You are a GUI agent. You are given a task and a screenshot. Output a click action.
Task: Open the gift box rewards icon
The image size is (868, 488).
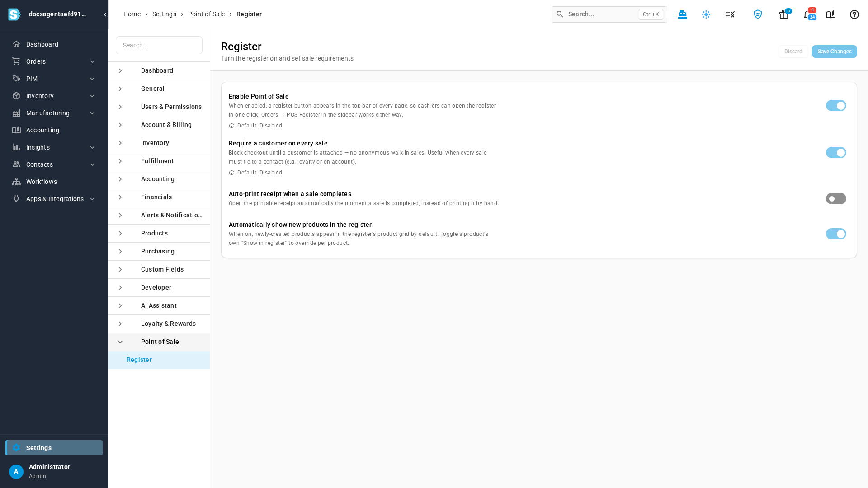(784, 14)
